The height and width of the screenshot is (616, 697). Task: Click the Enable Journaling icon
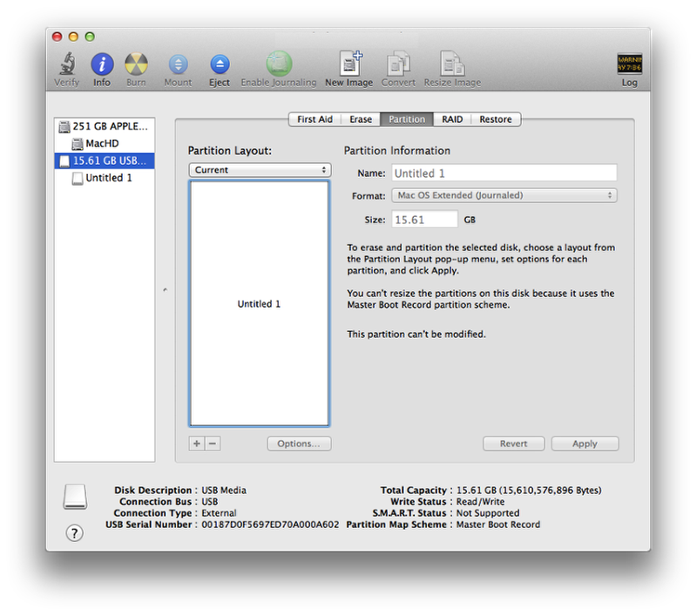[279, 64]
